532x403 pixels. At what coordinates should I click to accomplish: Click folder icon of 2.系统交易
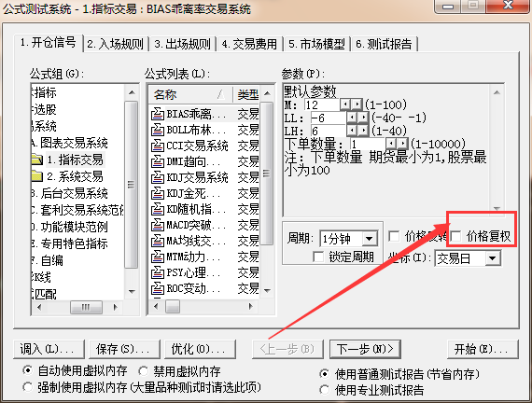click(x=37, y=176)
